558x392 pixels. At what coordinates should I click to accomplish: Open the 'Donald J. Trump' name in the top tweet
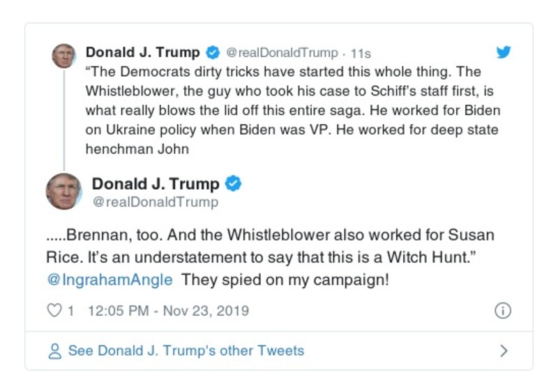[142, 52]
